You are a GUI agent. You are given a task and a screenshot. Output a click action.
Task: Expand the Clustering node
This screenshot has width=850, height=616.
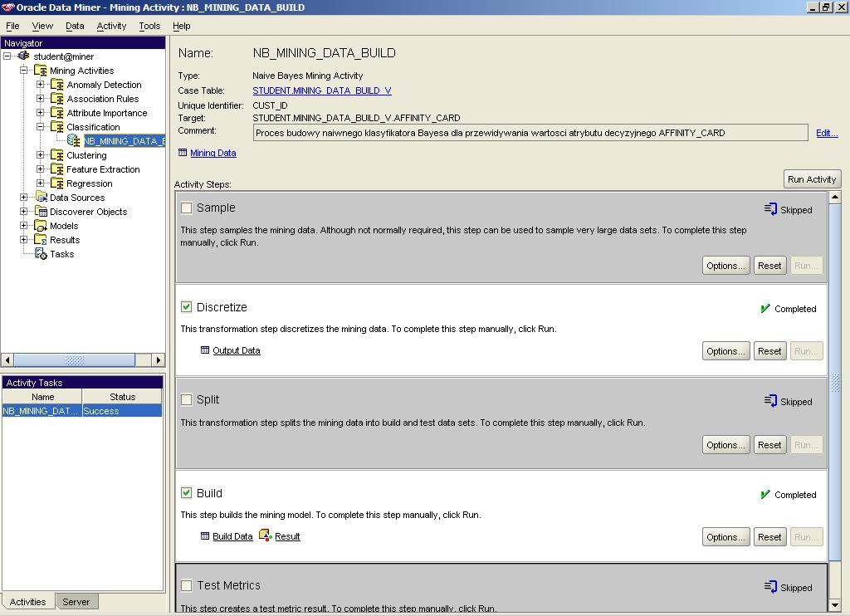40,154
